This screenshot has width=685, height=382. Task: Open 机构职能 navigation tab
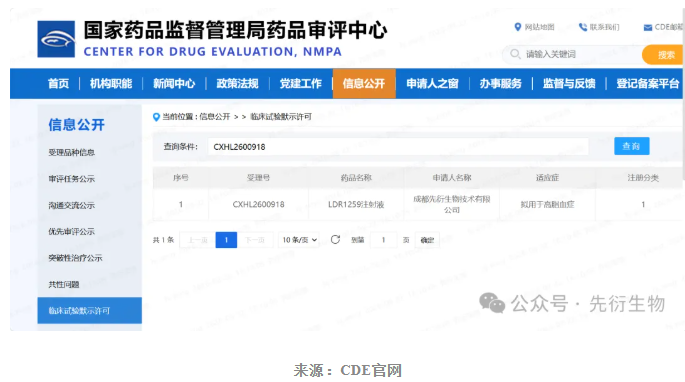pos(111,83)
